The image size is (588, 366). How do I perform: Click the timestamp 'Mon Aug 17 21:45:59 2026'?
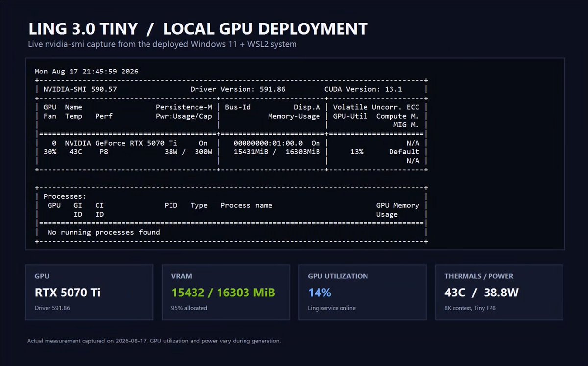pos(87,72)
